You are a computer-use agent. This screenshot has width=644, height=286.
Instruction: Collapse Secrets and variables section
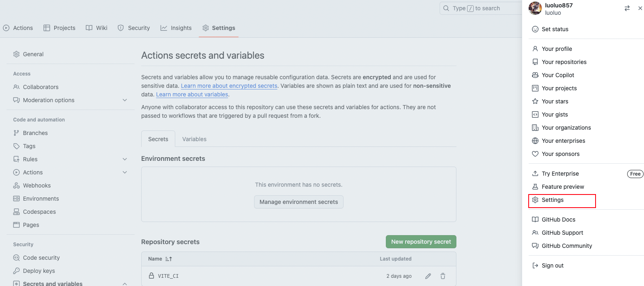click(125, 284)
